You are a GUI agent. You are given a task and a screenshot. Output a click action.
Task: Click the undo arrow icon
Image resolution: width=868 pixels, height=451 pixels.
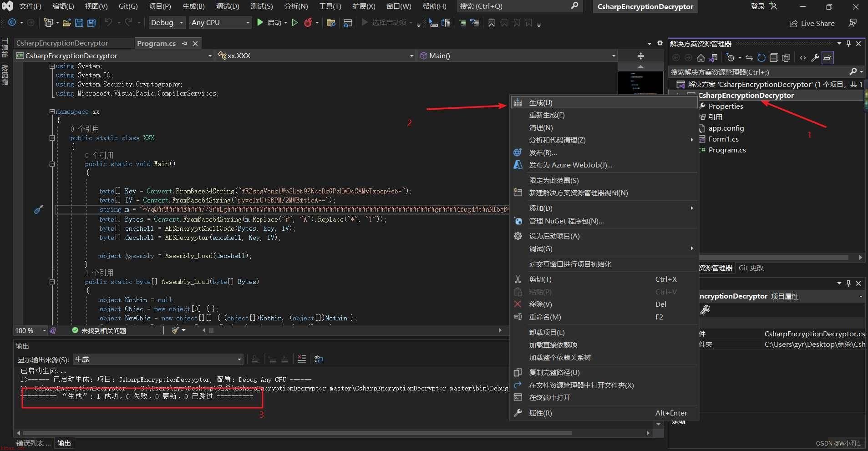(x=108, y=23)
